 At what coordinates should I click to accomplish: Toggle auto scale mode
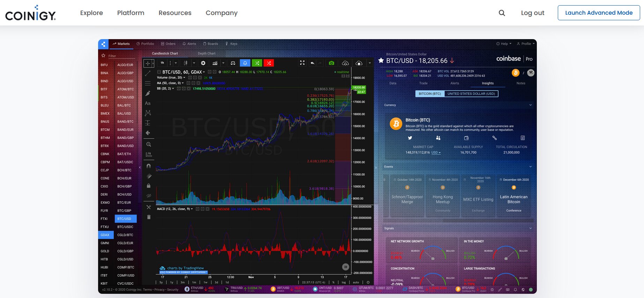click(x=356, y=282)
